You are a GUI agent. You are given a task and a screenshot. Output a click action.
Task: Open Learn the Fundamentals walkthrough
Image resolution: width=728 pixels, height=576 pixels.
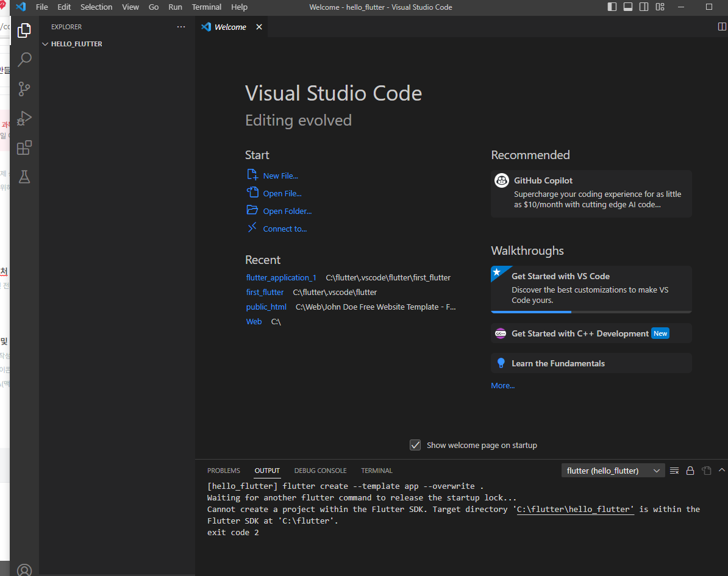click(x=591, y=363)
